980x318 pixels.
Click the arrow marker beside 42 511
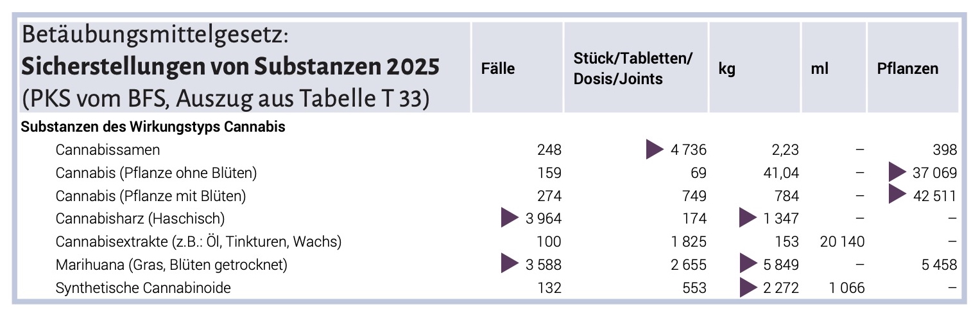[x=898, y=195]
